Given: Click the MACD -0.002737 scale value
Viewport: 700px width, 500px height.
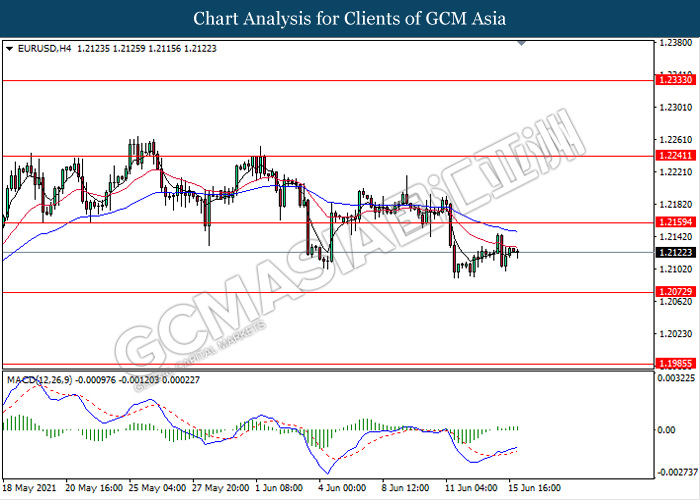Looking at the screenshot, I should [675, 472].
